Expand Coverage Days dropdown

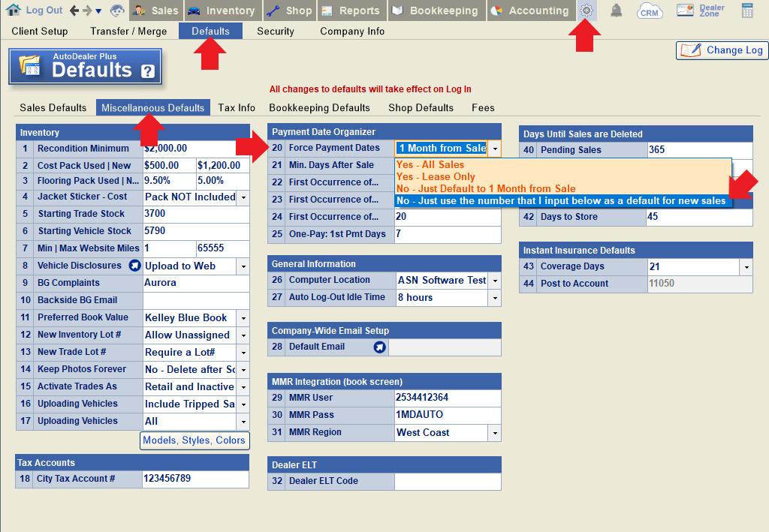[x=746, y=267]
